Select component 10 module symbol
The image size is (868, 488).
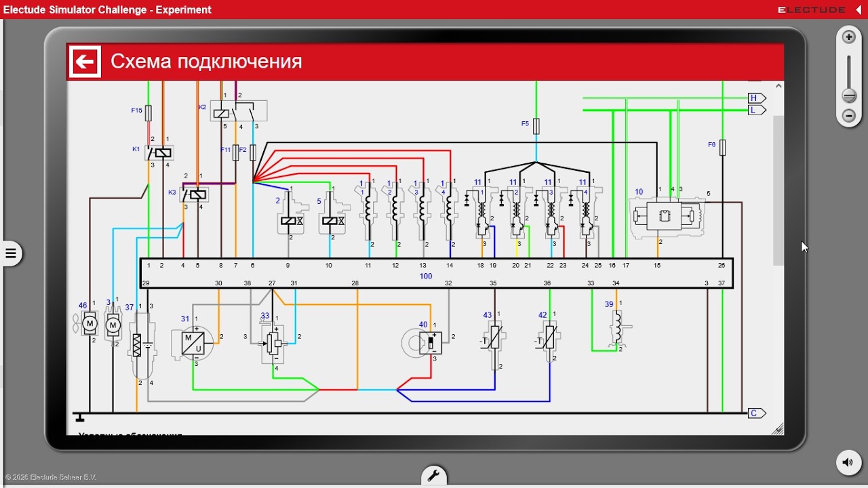pyautogui.click(x=667, y=216)
